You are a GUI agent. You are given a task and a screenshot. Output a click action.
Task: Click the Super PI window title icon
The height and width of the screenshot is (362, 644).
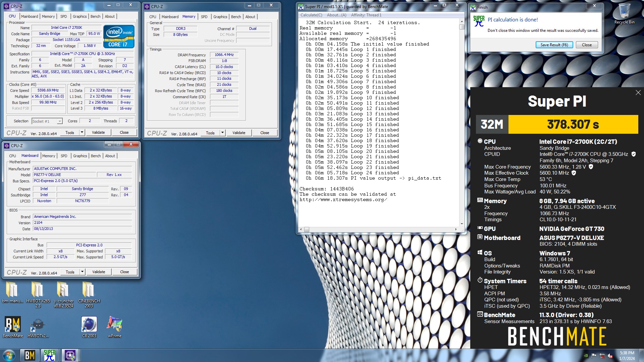(x=301, y=6)
